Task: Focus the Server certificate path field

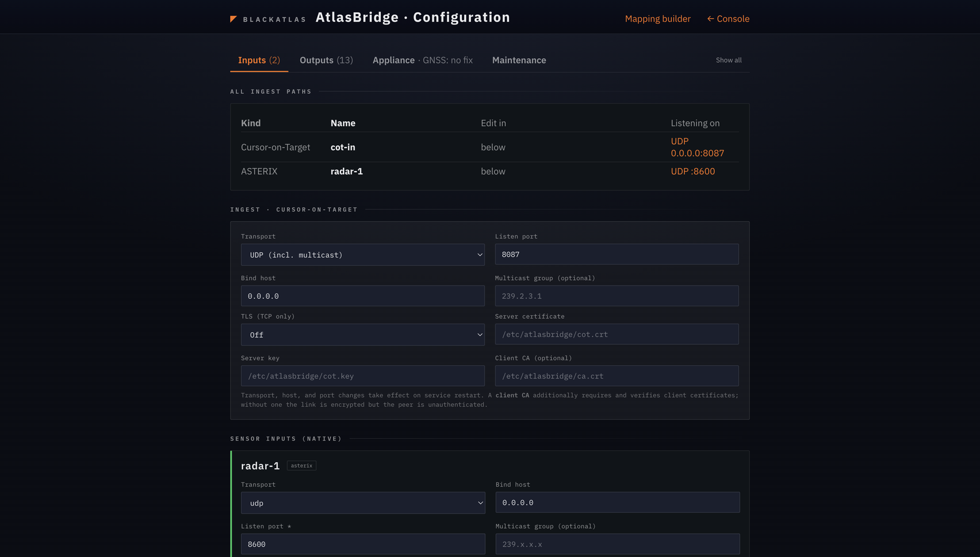Action: click(617, 335)
